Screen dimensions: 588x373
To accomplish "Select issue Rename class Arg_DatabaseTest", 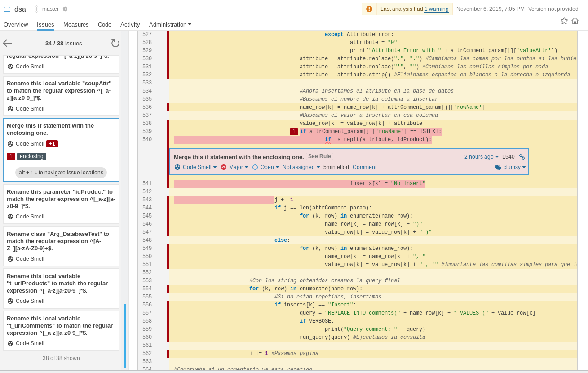I will point(61,246).
